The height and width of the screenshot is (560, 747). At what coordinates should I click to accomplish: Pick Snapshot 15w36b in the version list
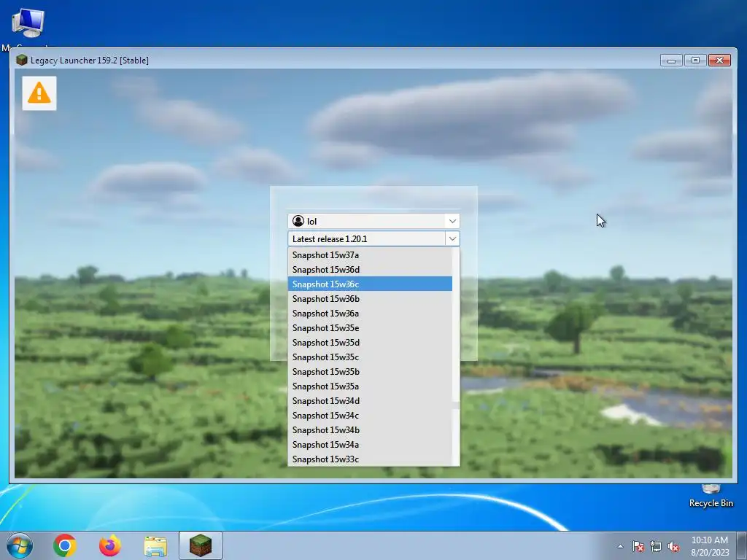370,298
